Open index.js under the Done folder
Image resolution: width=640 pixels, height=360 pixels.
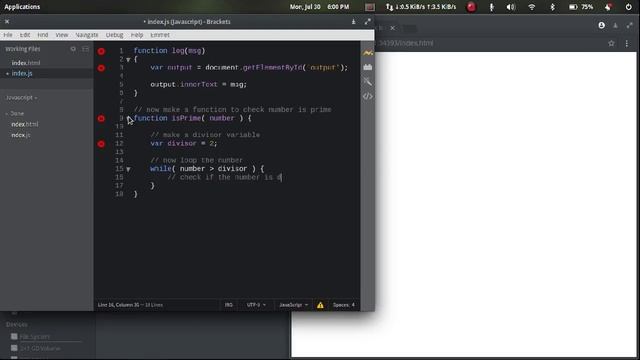(x=20, y=135)
